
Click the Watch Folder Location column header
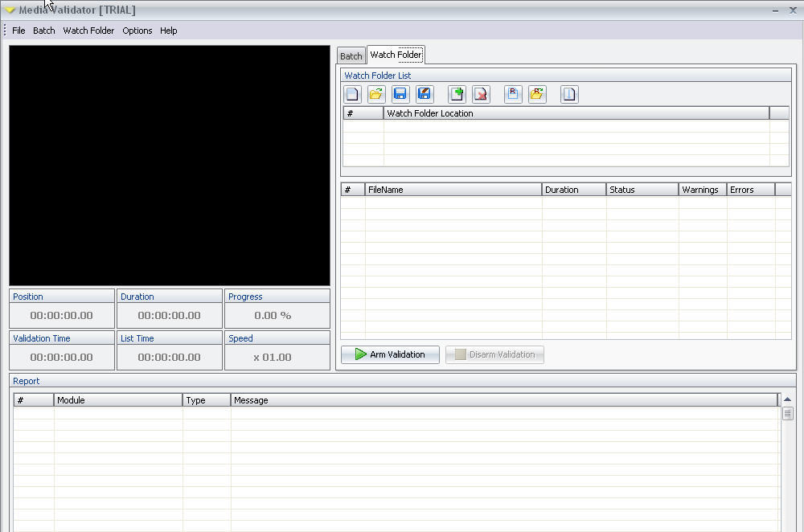click(x=576, y=113)
